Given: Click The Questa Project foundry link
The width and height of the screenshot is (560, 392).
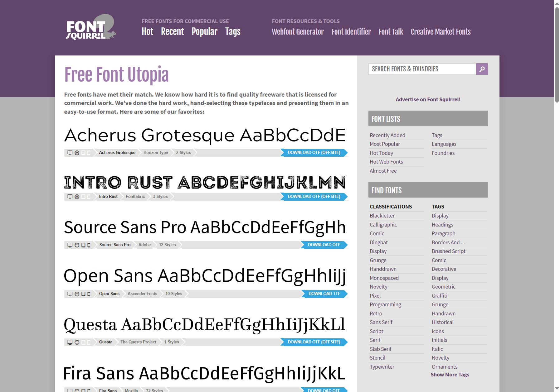Looking at the screenshot, I should (x=138, y=342).
